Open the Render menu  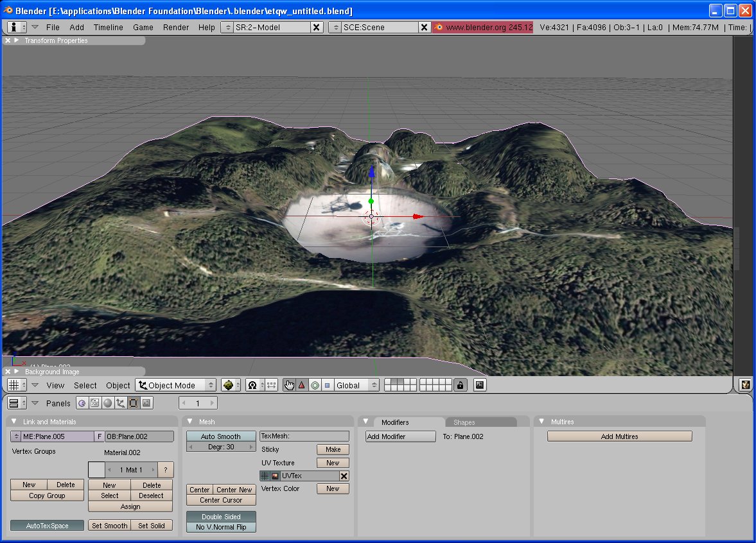pos(175,27)
